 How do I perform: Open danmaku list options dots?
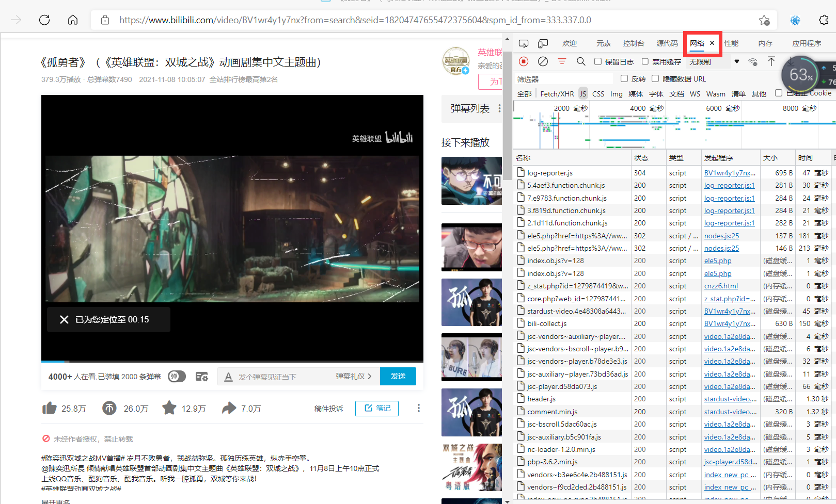pyautogui.click(x=499, y=108)
